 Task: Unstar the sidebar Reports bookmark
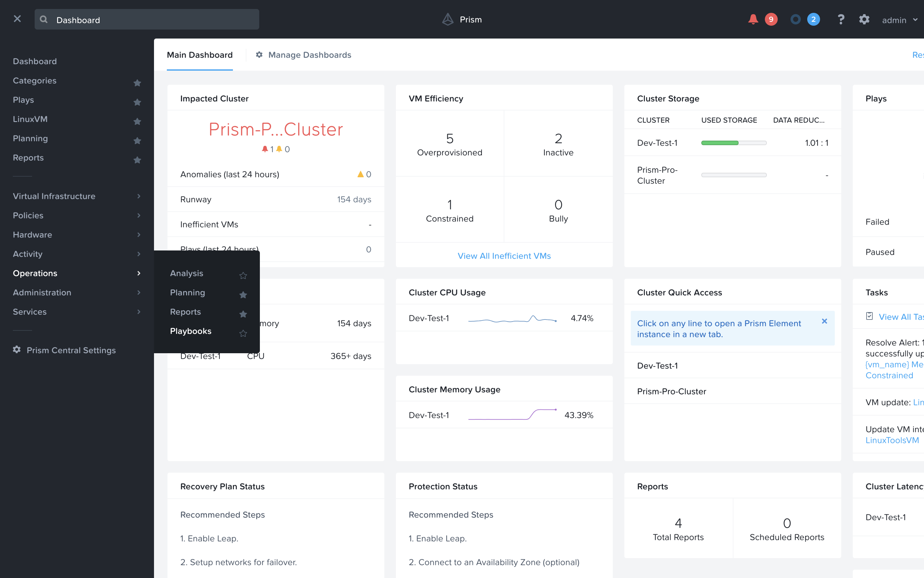pyautogui.click(x=137, y=160)
